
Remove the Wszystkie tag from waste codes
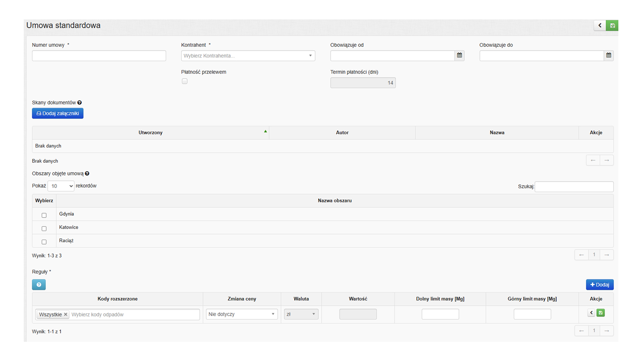66,315
